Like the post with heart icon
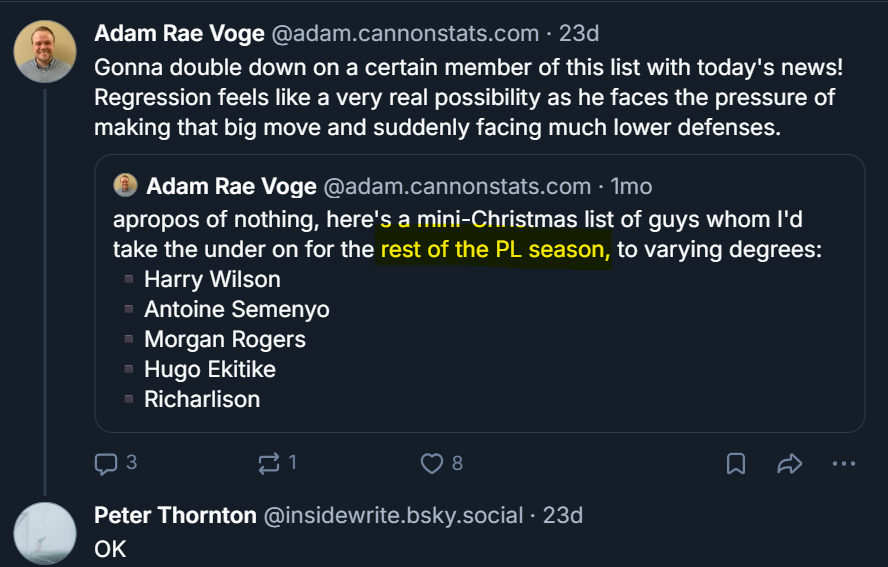 coord(431,463)
